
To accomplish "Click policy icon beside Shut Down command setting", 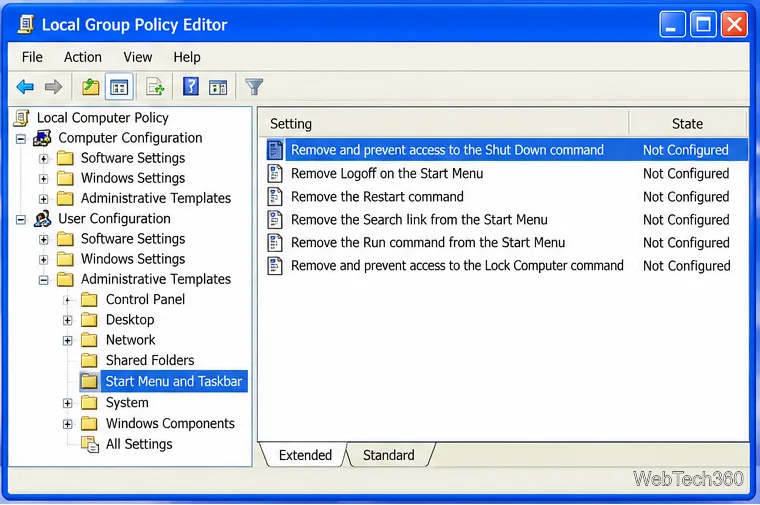I will coord(275,150).
